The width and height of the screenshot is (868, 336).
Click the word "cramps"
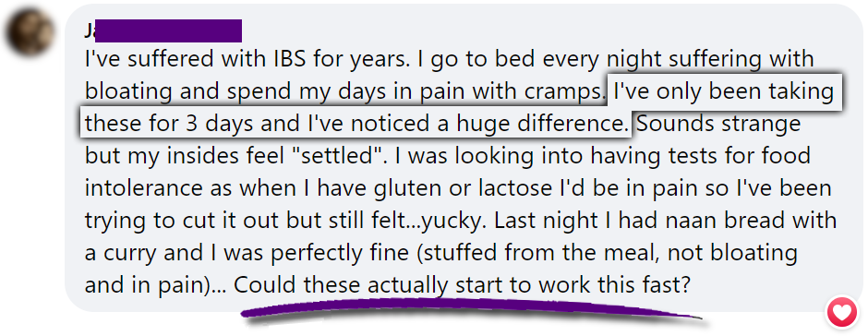tap(566, 92)
